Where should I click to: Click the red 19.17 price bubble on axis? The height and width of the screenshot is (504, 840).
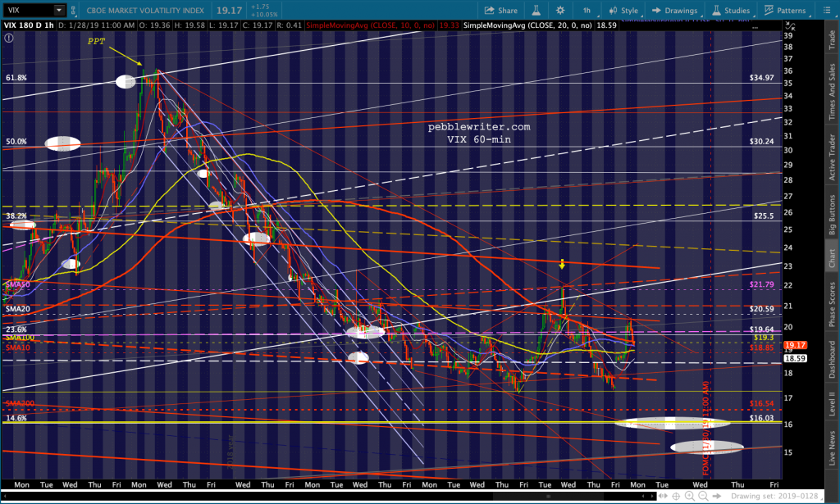pyautogui.click(x=795, y=345)
